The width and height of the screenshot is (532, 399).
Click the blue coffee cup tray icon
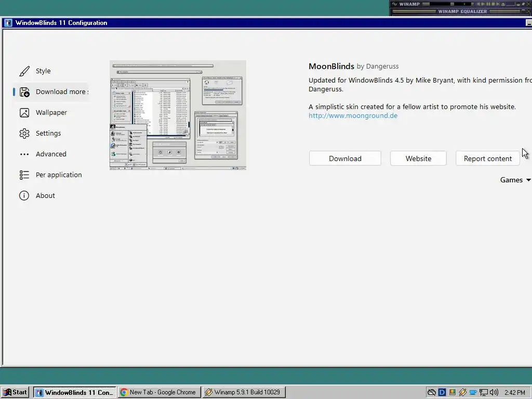473,393
